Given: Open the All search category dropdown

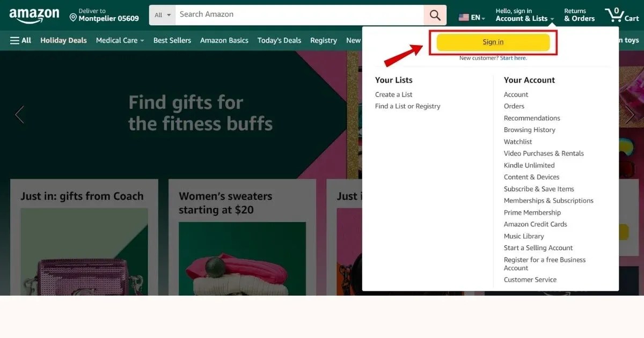Looking at the screenshot, I should [x=162, y=14].
